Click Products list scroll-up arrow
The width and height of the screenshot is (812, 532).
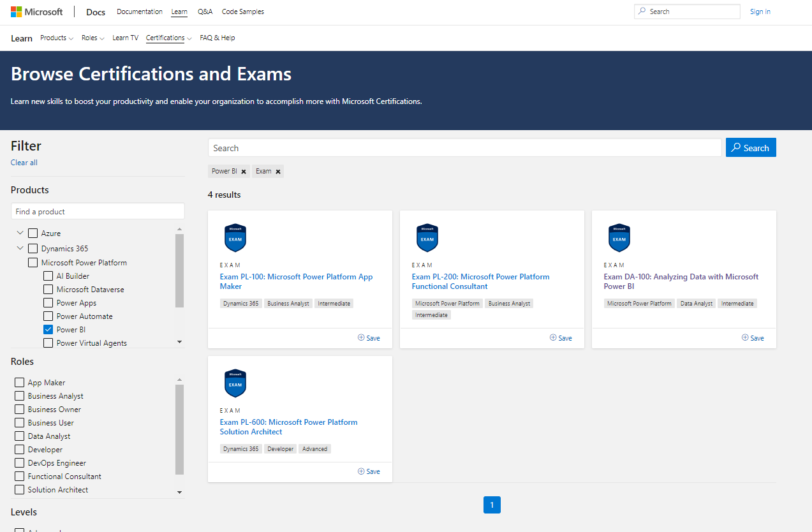pyautogui.click(x=179, y=229)
